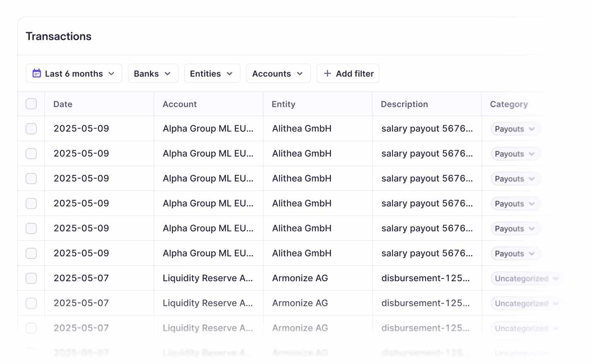
Task: Check the sixth 2025-05-09 row checkbox
Action: (x=31, y=253)
